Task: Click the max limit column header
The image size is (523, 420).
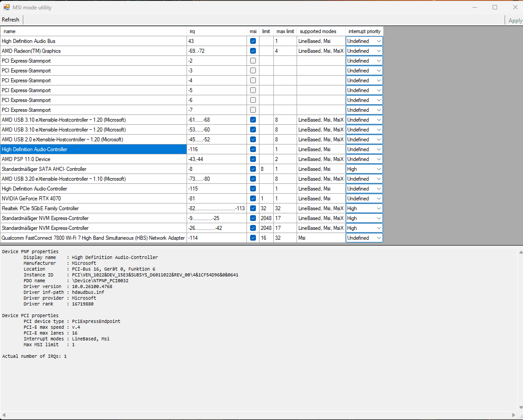Action: pos(285,31)
